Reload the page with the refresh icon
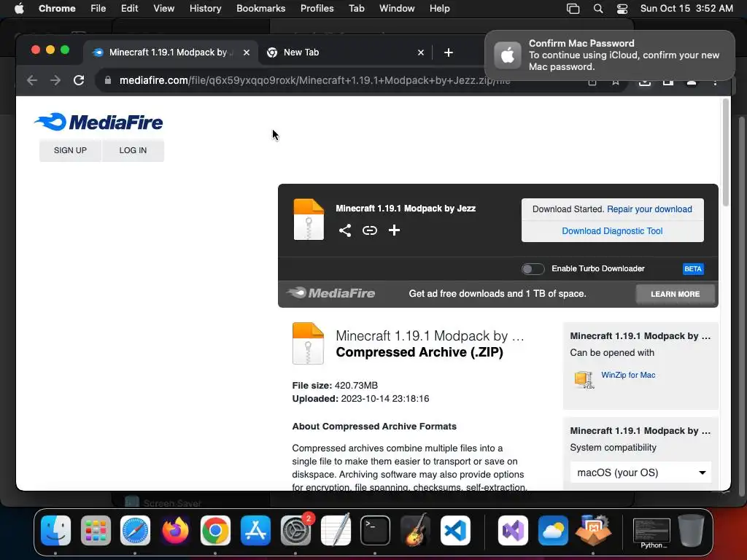The height and width of the screenshot is (560, 747). [x=79, y=80]
